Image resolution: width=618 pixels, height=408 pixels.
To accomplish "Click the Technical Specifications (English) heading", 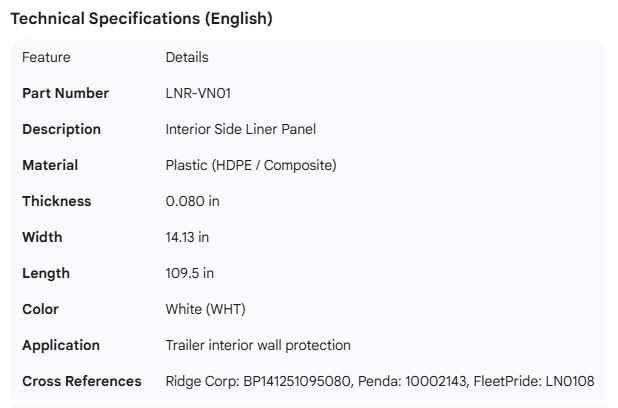I will (x=141, y=18).
